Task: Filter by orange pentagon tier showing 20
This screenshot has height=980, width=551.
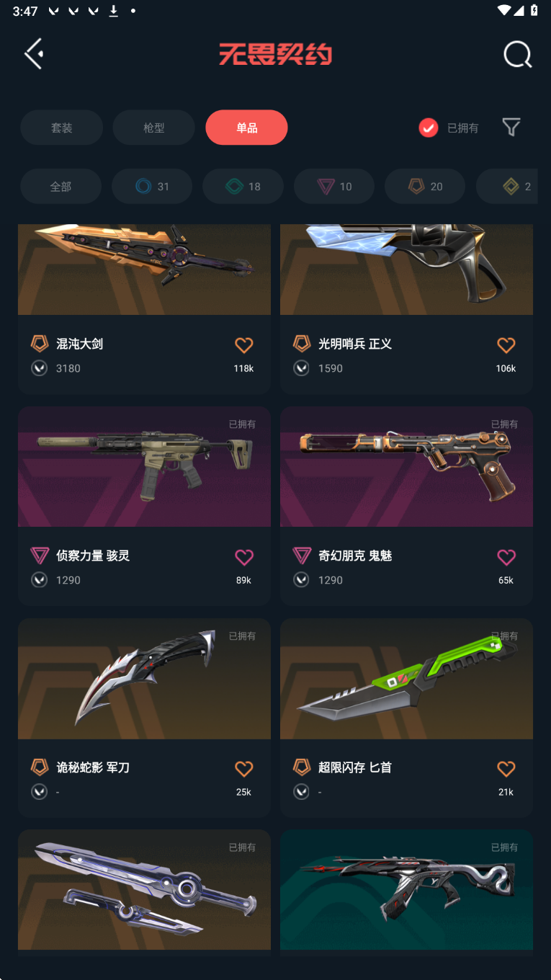Action: tap(425, 187)
